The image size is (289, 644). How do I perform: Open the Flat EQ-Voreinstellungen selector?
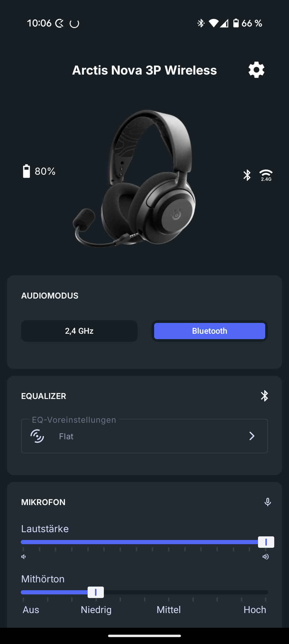[144, 436]
